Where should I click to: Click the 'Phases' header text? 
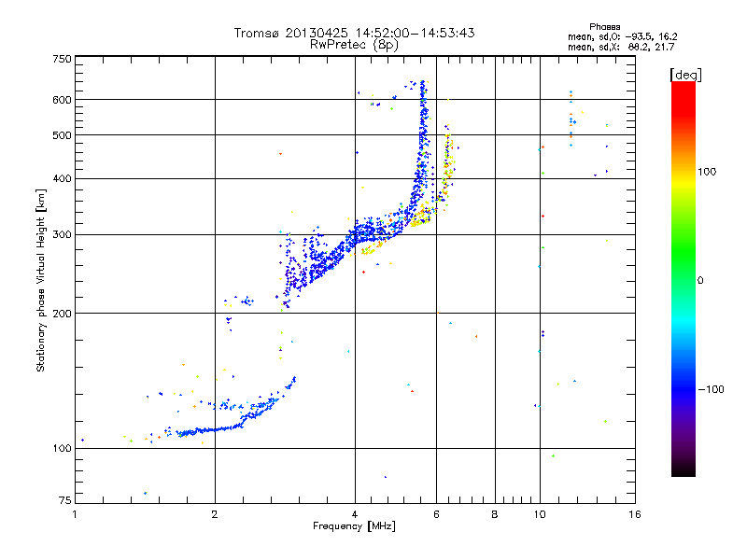click(x=604, y=27)
